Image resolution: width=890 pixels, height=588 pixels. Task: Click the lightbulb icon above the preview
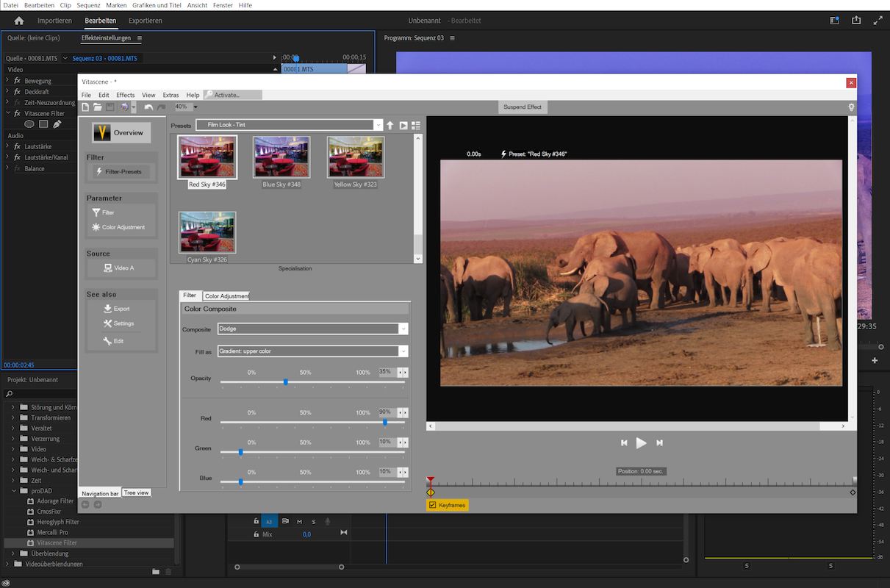click(851, 107)
